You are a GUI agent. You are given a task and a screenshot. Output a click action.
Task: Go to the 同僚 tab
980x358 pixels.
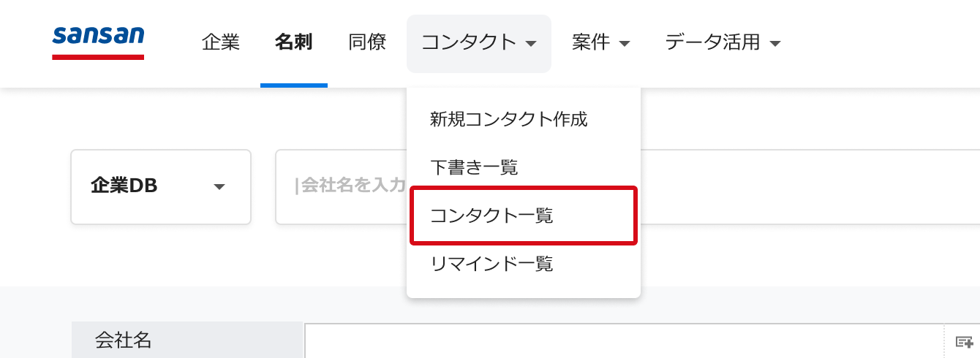(368, 43)
